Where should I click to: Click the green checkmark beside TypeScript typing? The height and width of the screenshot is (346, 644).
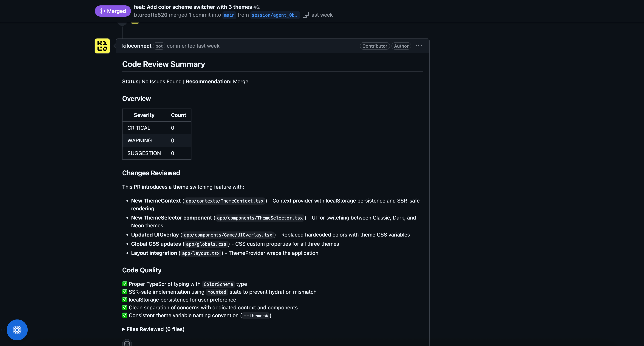coord(125,284)
